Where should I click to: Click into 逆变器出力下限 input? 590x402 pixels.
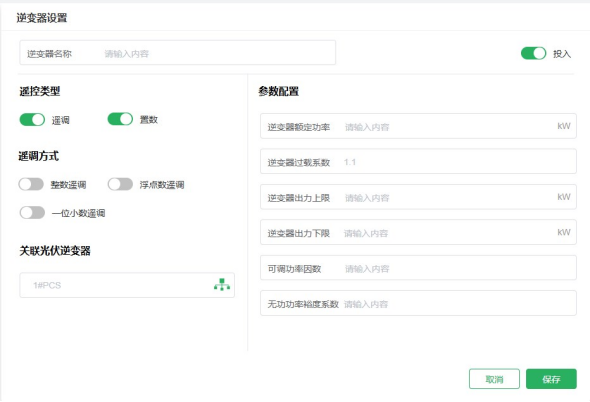tap(418, 232)
